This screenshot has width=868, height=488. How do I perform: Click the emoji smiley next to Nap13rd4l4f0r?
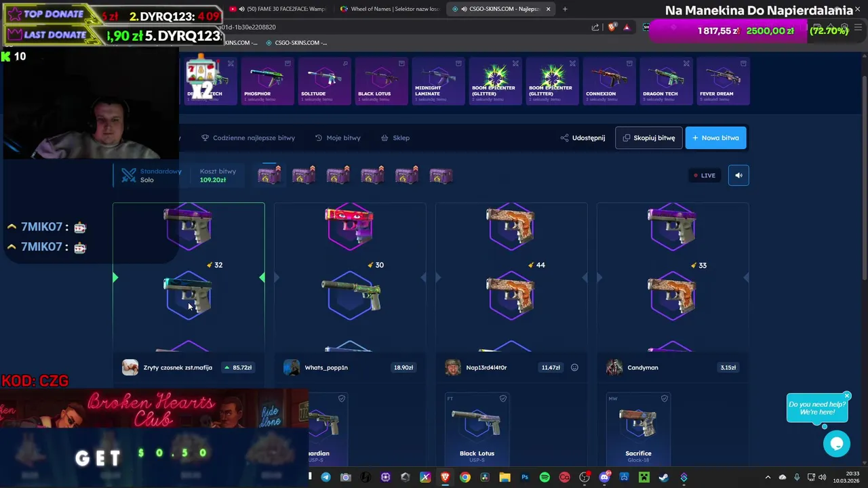(x=574, y=367)
